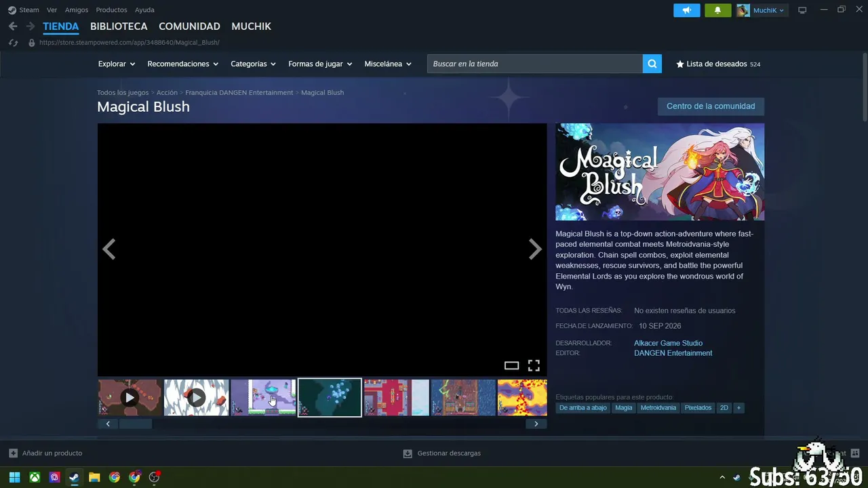Viewport: 868px width, 488px height.
Task: Click the Centro de la comunidad button
Action: click(x=711, y=106)
